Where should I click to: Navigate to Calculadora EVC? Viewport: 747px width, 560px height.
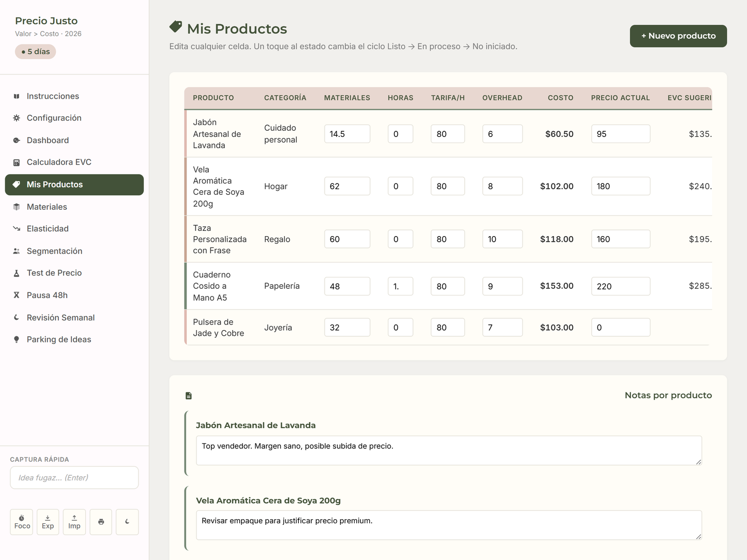(x=74, y=162)
